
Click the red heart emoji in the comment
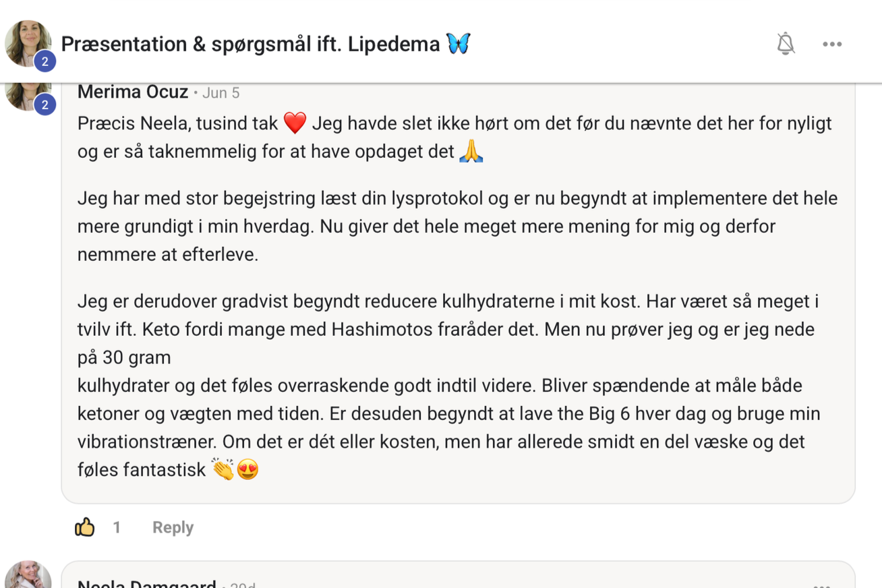(295, 123)
